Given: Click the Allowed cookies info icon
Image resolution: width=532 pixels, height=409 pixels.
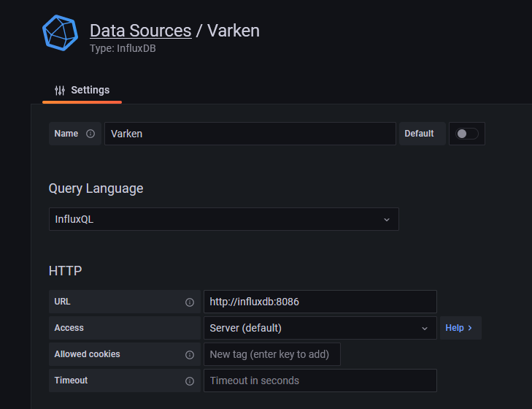Looking at the screenshot, I should coord(190,355).
